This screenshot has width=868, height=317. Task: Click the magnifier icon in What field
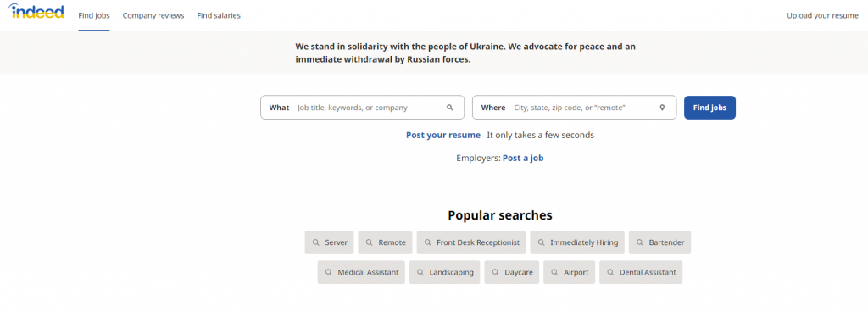(449, 108)
